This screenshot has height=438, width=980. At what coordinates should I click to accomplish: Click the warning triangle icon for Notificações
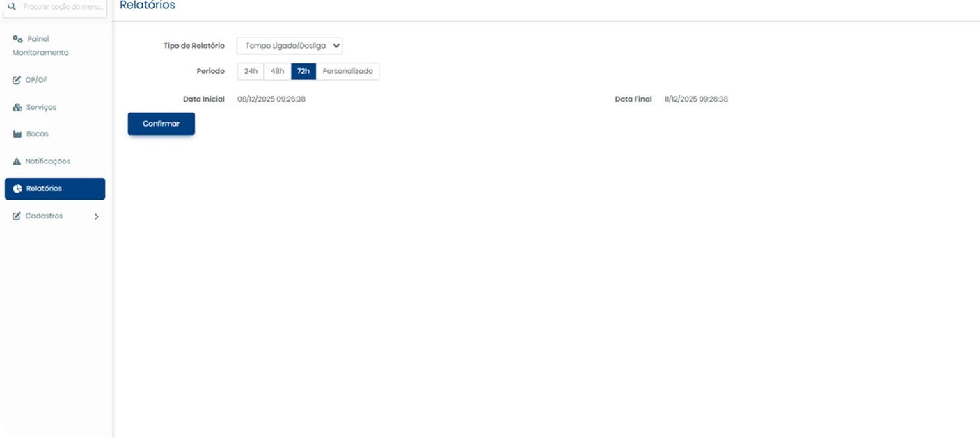pyautogui.click(x=17, y=161)
